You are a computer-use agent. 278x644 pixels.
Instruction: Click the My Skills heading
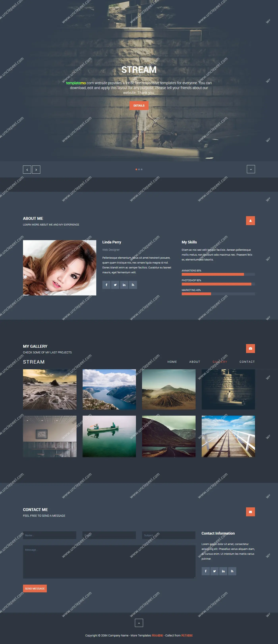click(x=189, y=242)
